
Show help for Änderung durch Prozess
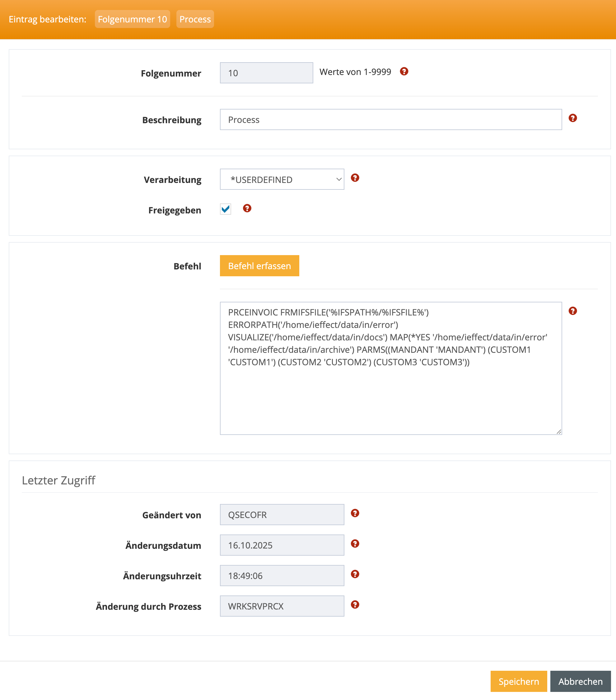(x=355, y=604)
